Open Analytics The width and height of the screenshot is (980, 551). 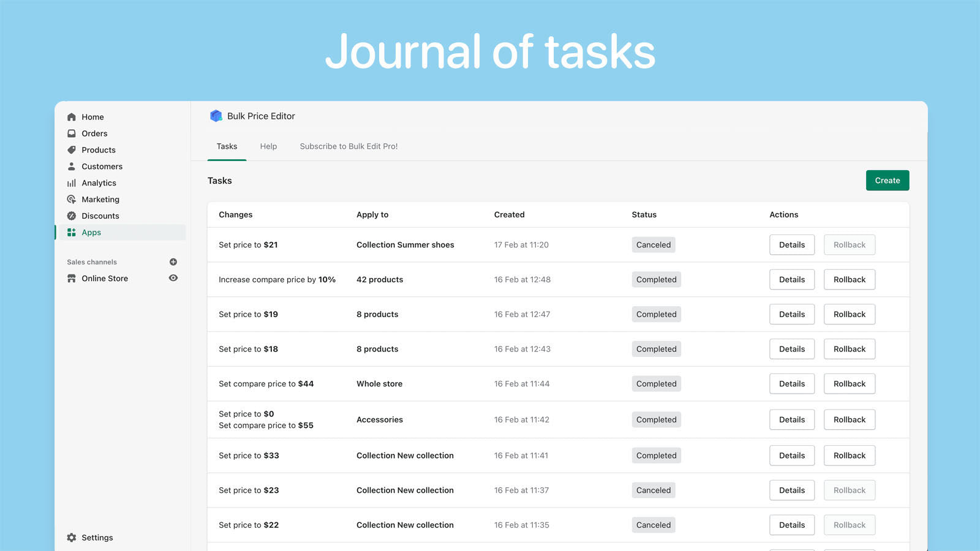click(99, 182)
